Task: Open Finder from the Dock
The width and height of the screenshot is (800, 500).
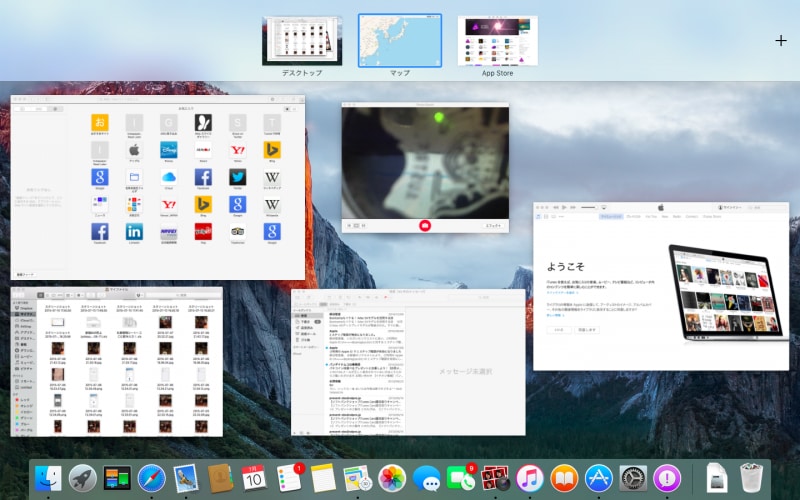Action: 48,478
